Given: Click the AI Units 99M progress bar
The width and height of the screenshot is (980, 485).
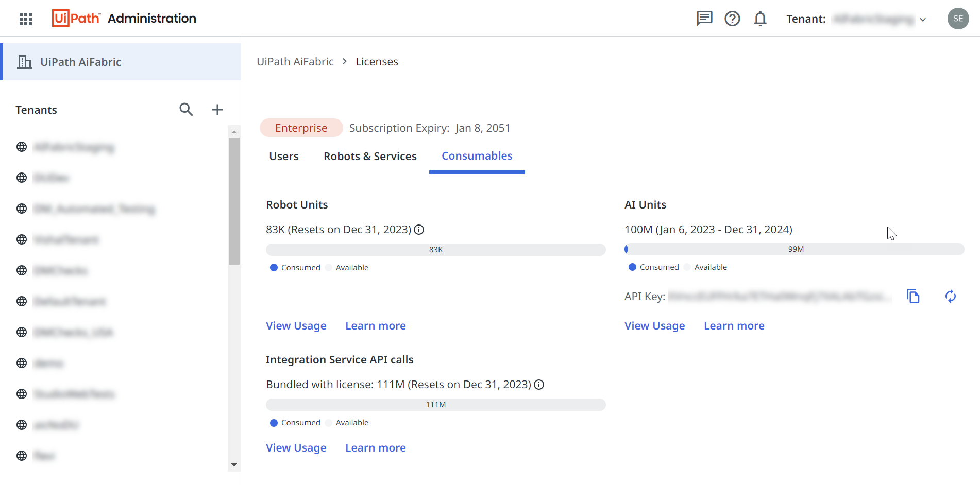Looking at the screenshot, I should (794, 249).
